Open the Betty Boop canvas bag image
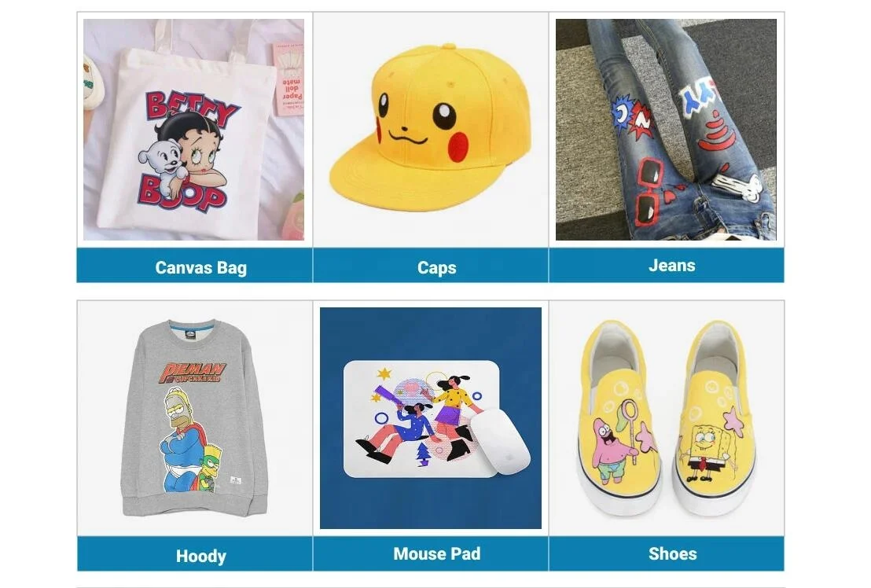 click(194, 130)
